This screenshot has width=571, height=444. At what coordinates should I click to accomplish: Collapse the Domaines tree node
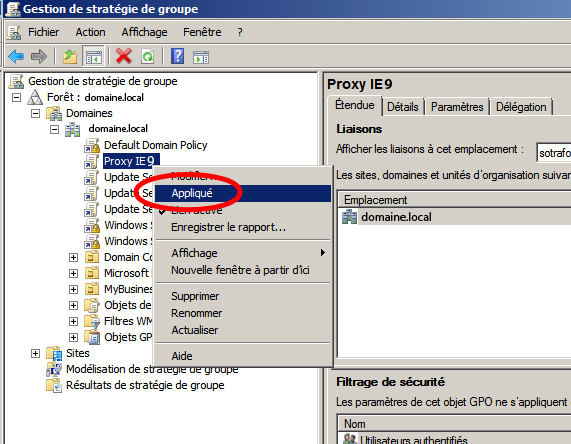click(x=35, y=114)
